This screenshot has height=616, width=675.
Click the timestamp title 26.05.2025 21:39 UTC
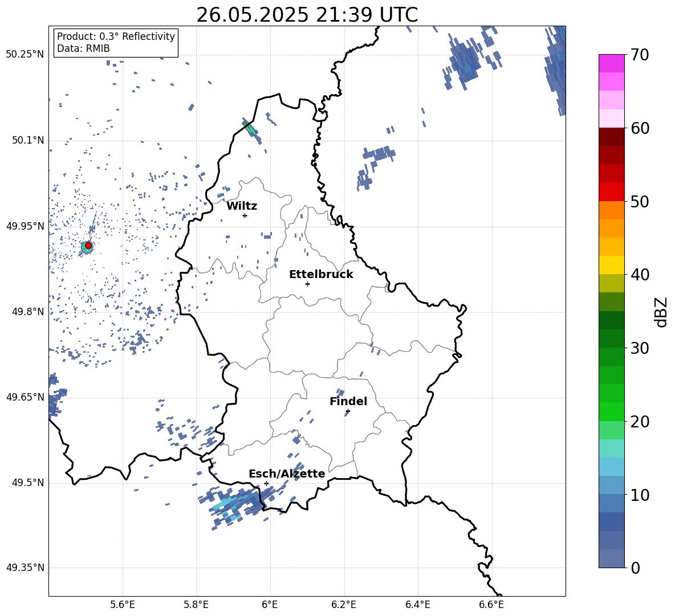click(307, 15)
